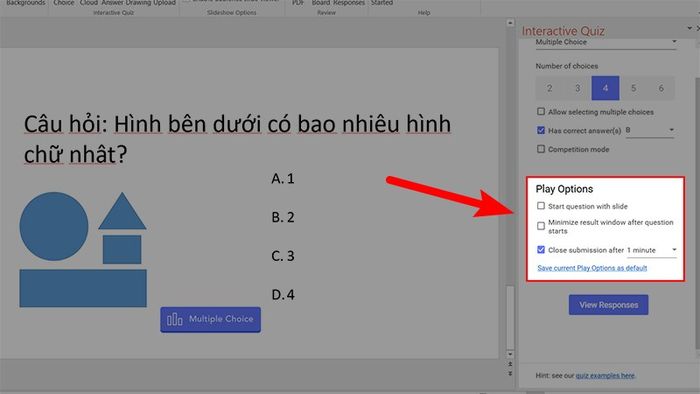Open the quiz examples here link

[605, 376]
